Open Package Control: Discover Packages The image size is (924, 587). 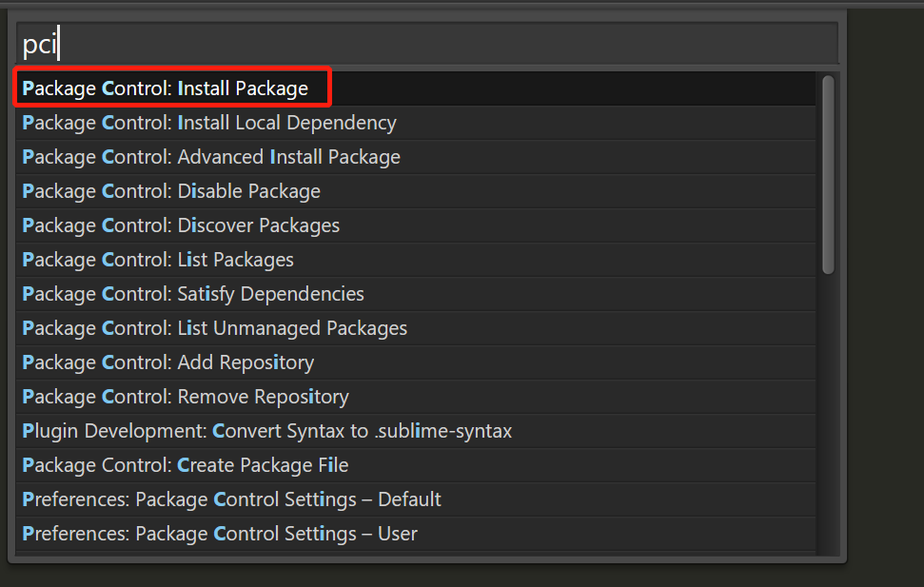(416, 225)
